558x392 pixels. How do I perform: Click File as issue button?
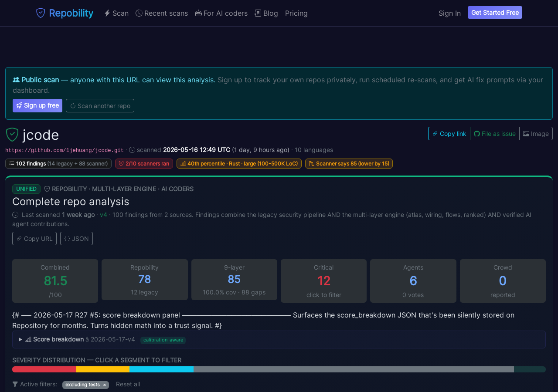(x=495, y=134)
